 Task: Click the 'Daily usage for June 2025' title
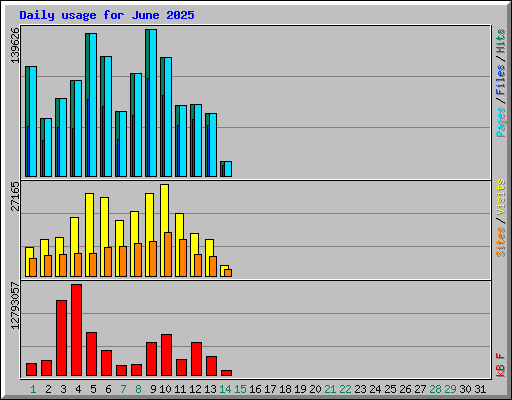pyautogui.click(x=107, y=15)
